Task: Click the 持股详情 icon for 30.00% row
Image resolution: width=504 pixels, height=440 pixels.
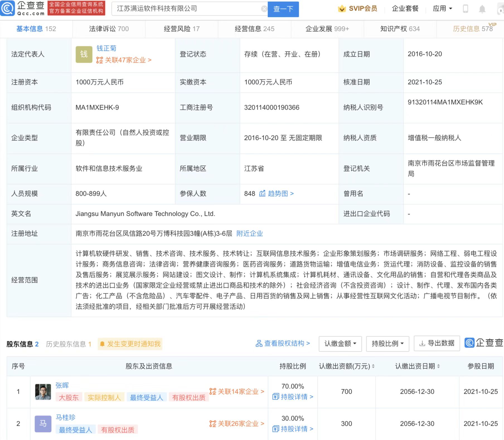Action: coord(276,429)
